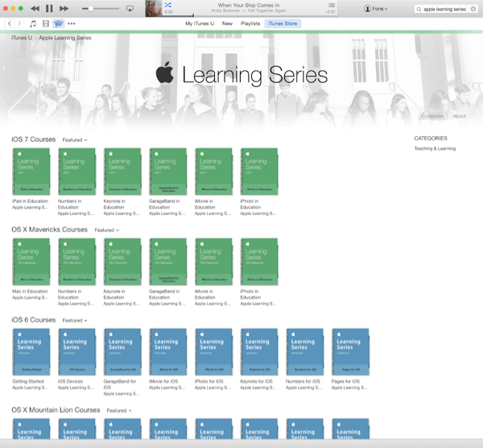483x448 pixels.
Task: Open the OS X Mavericks Featured dropdown
Action: click(x=106, y=230)
